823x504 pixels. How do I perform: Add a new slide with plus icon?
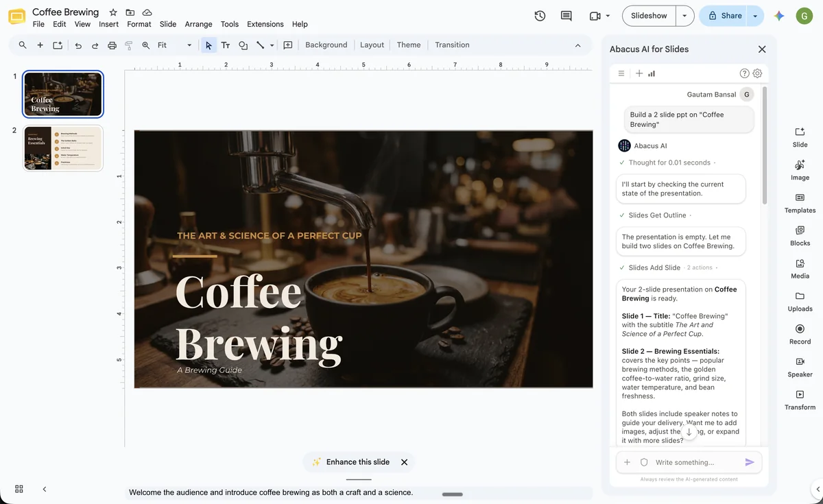pos(40,45)
